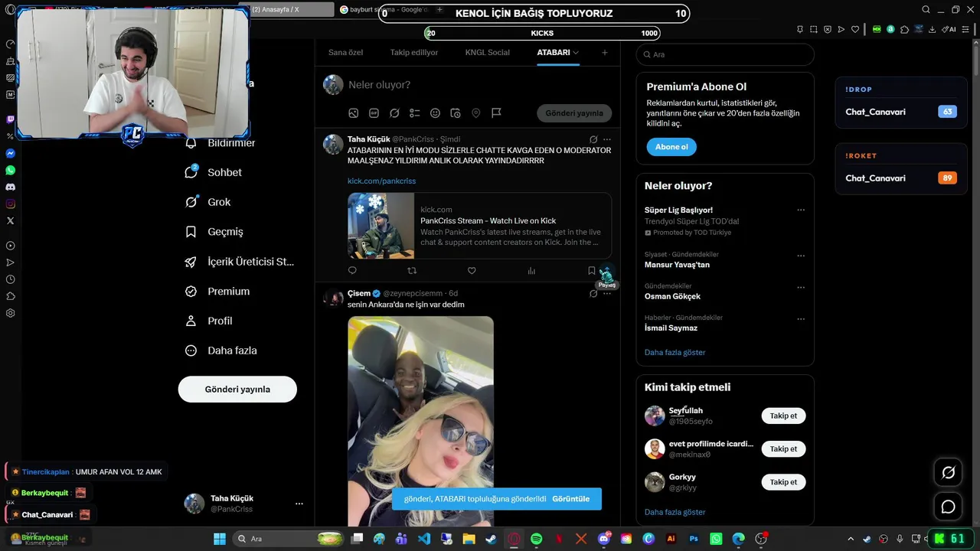The image size is (980, 551).
Task: Open browser downloads icon
Action: point(934,29)
